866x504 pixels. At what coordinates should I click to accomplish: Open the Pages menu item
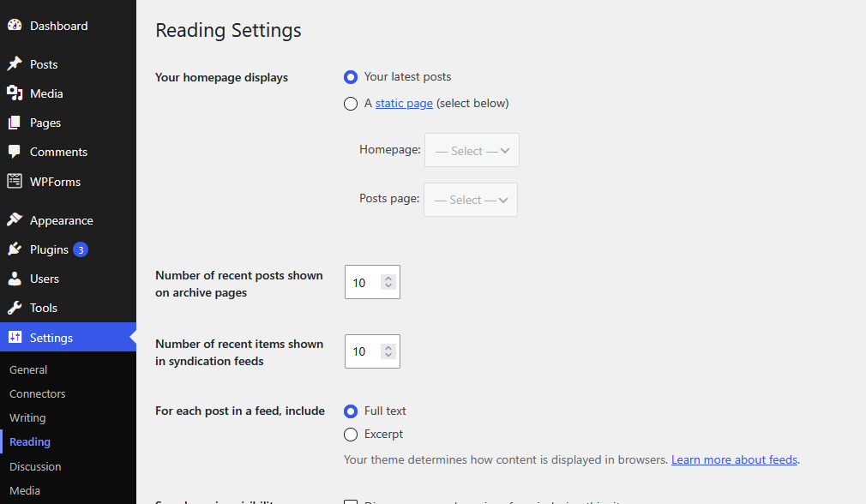pyautogui.click(x=68, y=123)
